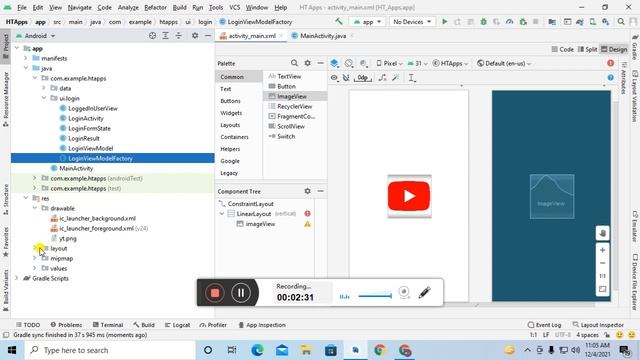Activate the pan hand tool

point(602,233)
